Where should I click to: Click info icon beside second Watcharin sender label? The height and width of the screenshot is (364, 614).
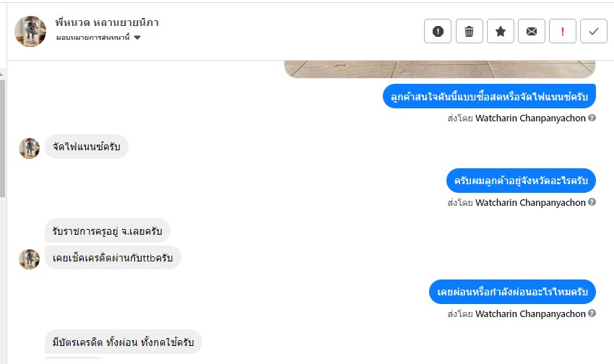(592, 202)
